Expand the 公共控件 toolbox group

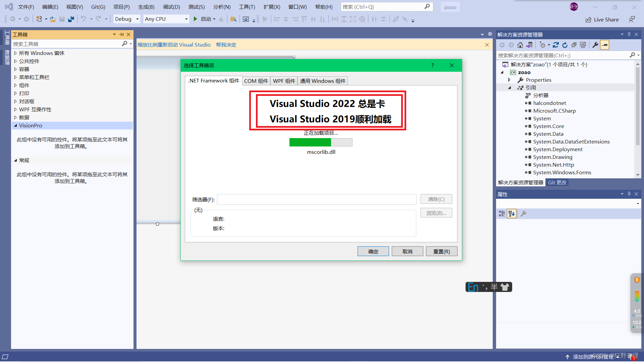click(x=29, y=61)
